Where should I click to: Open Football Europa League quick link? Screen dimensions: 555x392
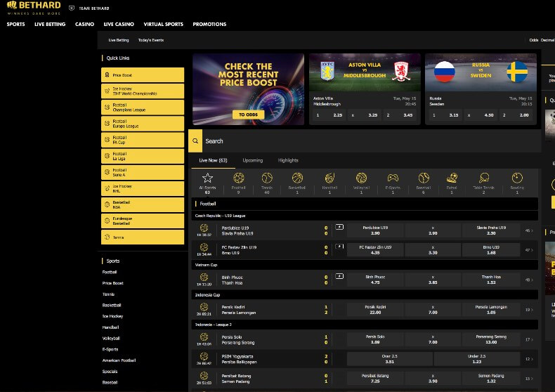pos(143,124)
